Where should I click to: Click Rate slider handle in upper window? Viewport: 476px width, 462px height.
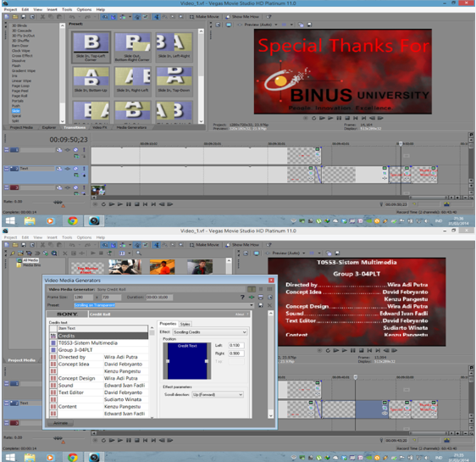coord(58,202)
